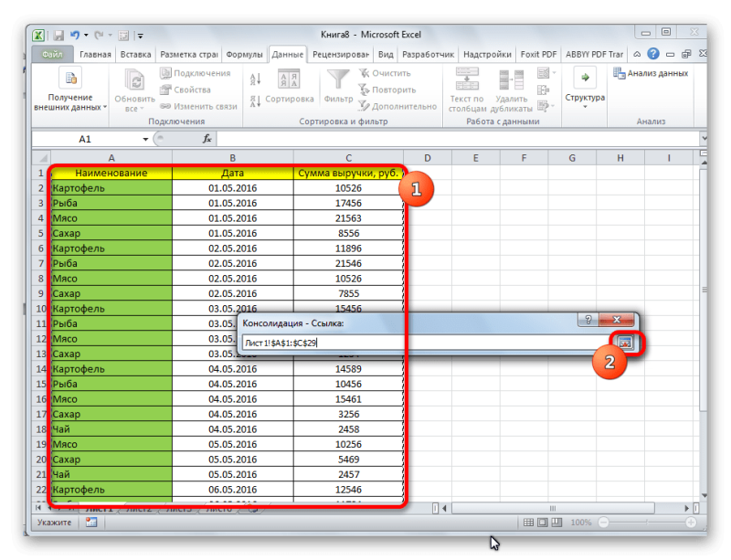Click Свойства in the connections group
This screenshot has height=560, width=731.
tap(185, 90)
